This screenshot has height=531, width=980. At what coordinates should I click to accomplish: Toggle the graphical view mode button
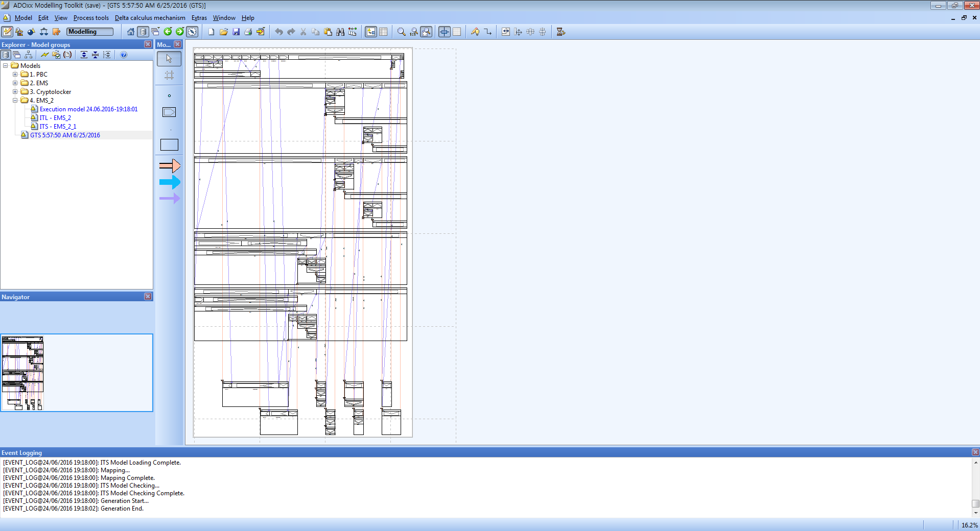pyautogui.click(x=371, y=32)
